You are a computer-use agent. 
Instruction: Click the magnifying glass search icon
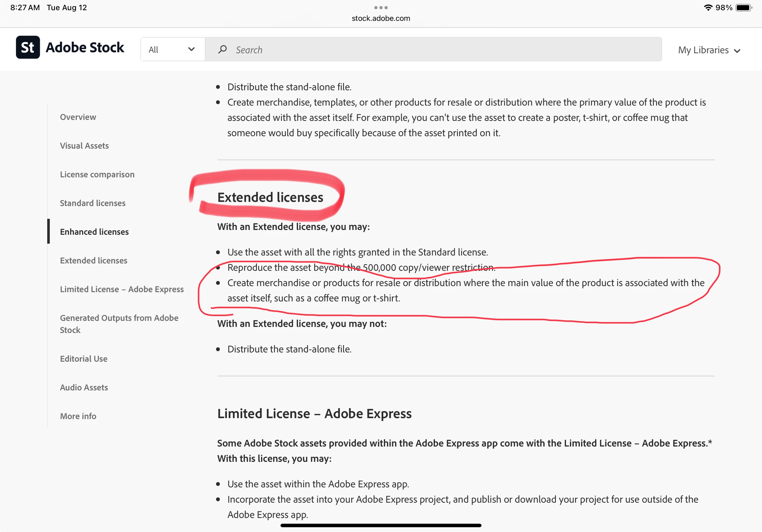pos(222,49)
